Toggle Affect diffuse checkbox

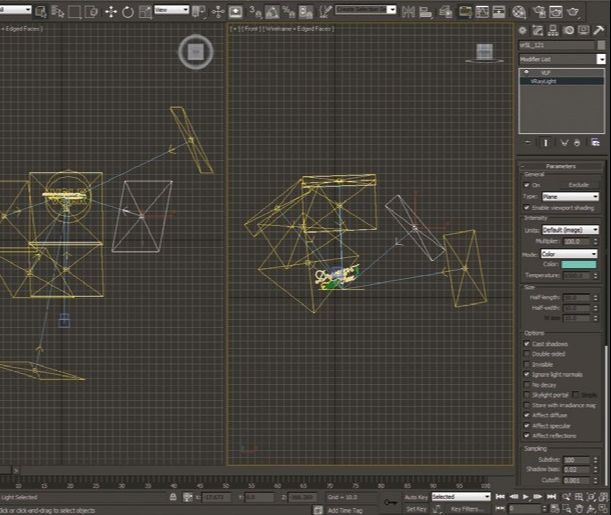pos(527,415)
